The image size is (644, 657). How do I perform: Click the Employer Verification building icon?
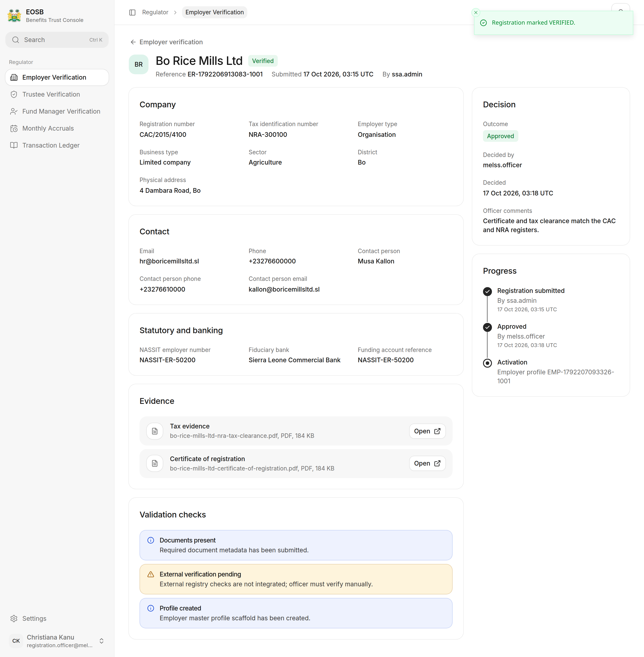click(x=14, y=77)
